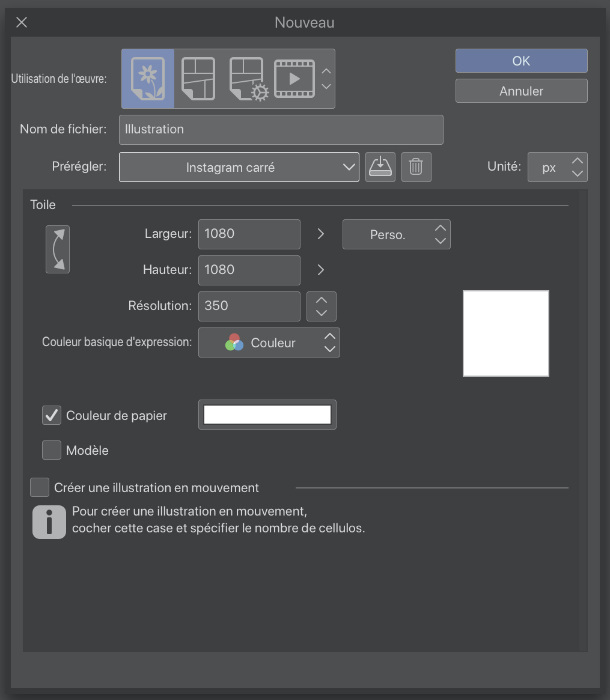Select the Animation work type icon
The image size is (610, 700).
[294, 79]
